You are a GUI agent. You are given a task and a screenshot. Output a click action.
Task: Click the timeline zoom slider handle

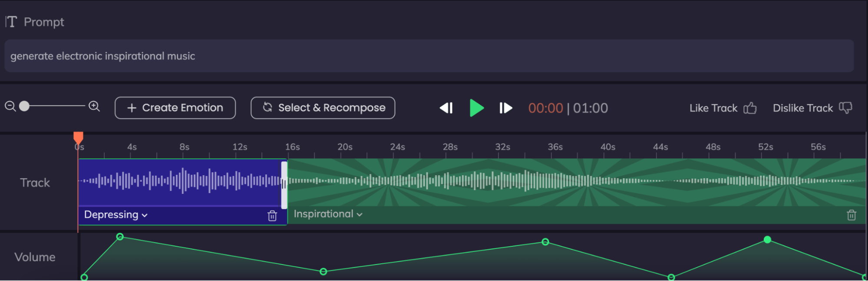click(25, 106)
